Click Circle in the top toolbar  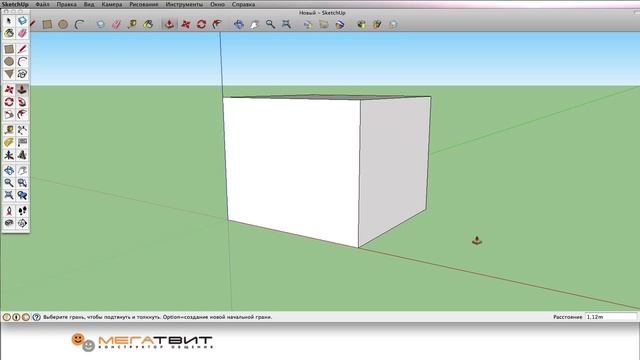(63, 24)
